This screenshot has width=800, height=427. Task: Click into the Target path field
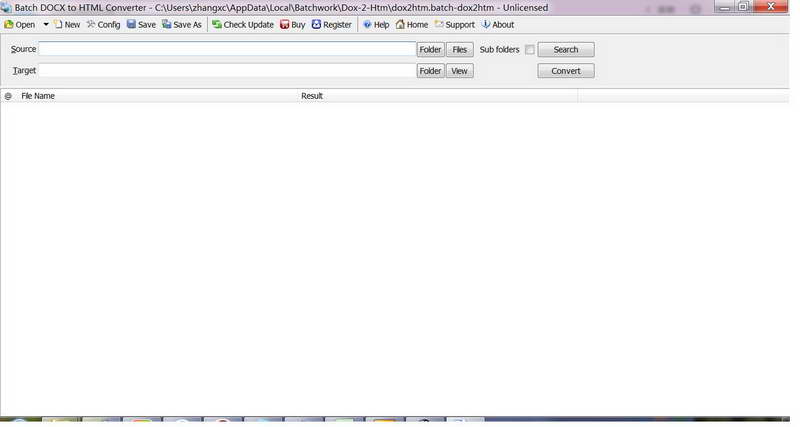click(x=227, y=70)
